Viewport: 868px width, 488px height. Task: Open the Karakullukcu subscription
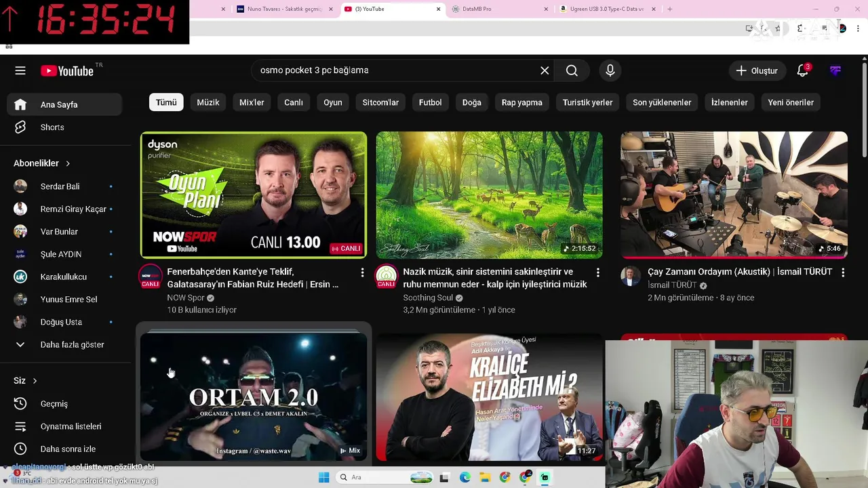(x=65, y=277)
